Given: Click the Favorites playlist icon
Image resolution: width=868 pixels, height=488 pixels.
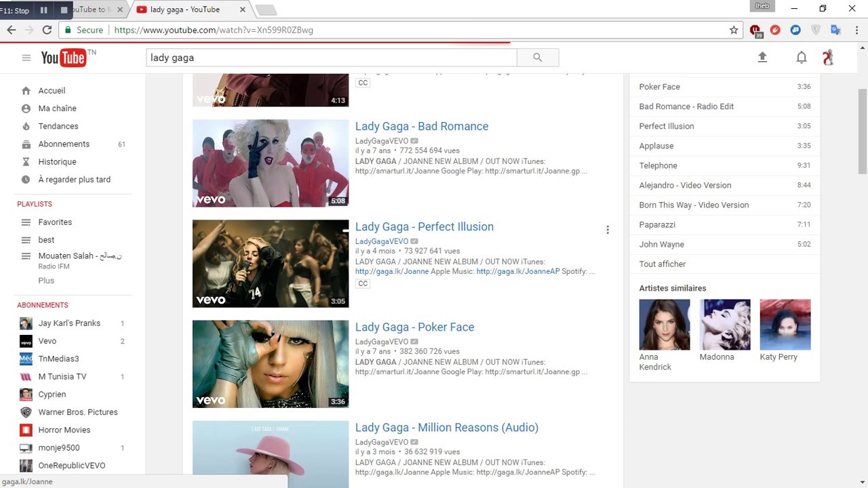Looking at the screenshot, I should coord(26,222).
